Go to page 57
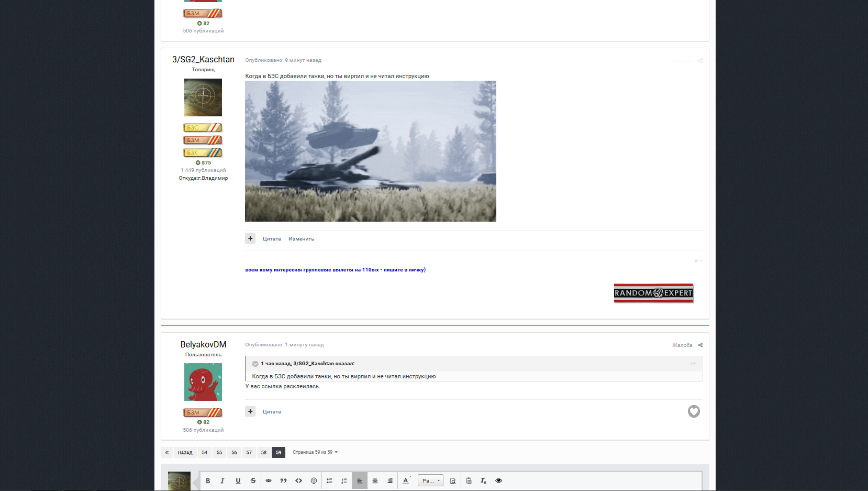This screenshot has width=868, height=491. tap(249, 452)
